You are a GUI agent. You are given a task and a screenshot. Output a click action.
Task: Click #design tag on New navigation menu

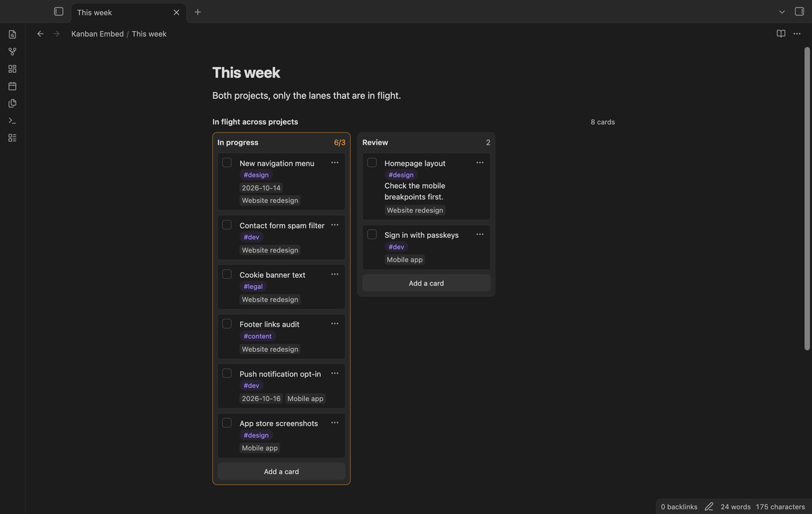click(256, 174)
